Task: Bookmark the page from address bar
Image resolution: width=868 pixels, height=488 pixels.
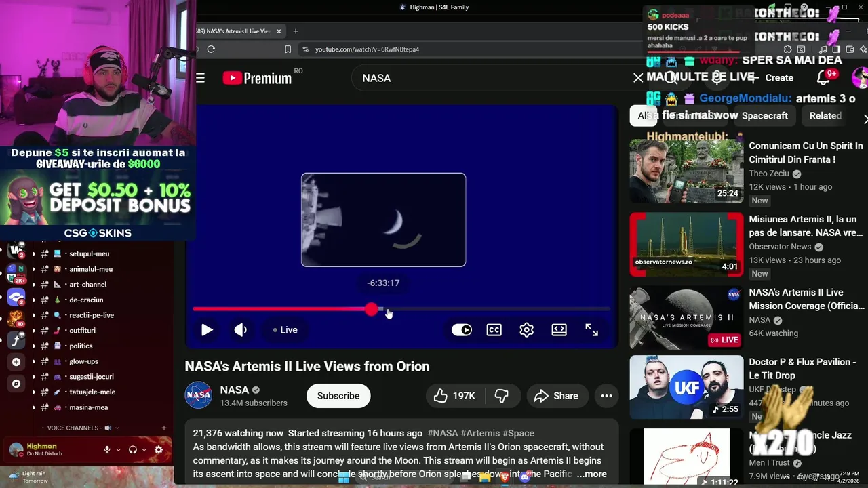Action: [x=288, y=49]
